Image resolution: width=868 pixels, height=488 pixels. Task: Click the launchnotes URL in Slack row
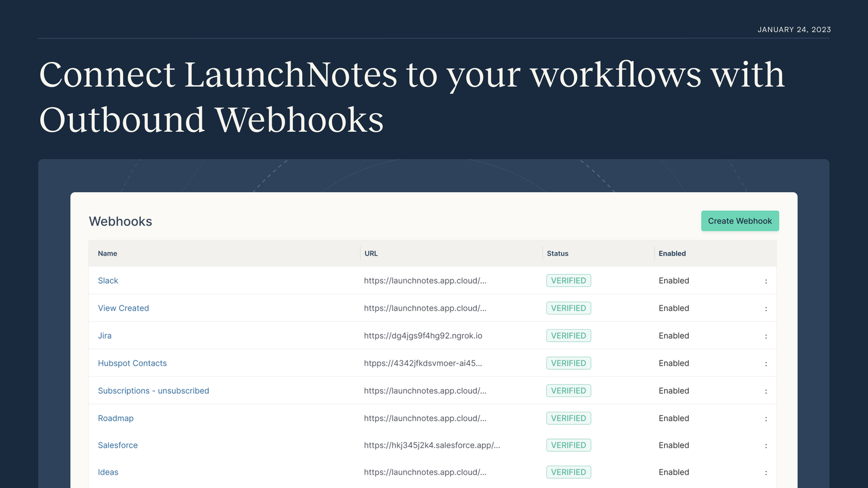pos(425,281)
